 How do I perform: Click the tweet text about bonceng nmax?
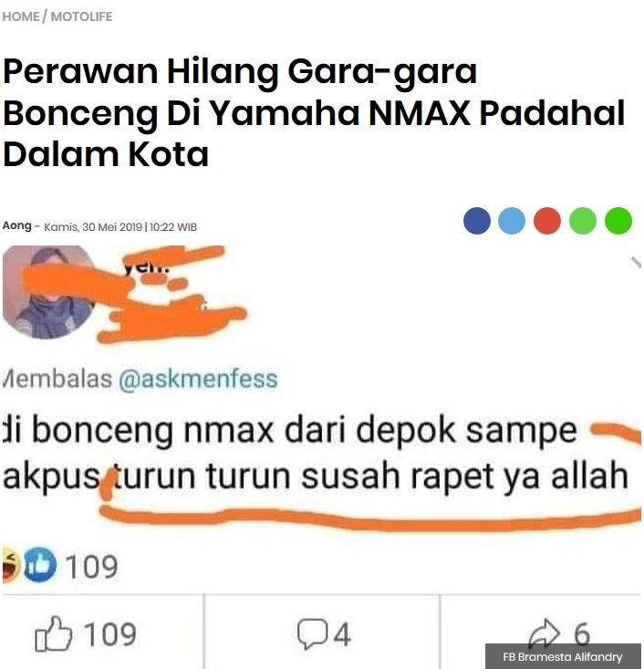tap(316, 453)
